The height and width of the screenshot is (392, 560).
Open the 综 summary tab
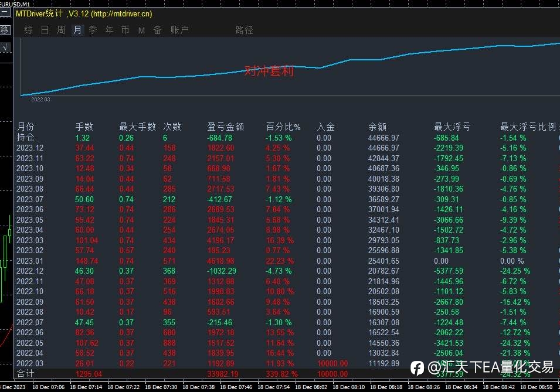pyautogui.click(x=28, y=30)
